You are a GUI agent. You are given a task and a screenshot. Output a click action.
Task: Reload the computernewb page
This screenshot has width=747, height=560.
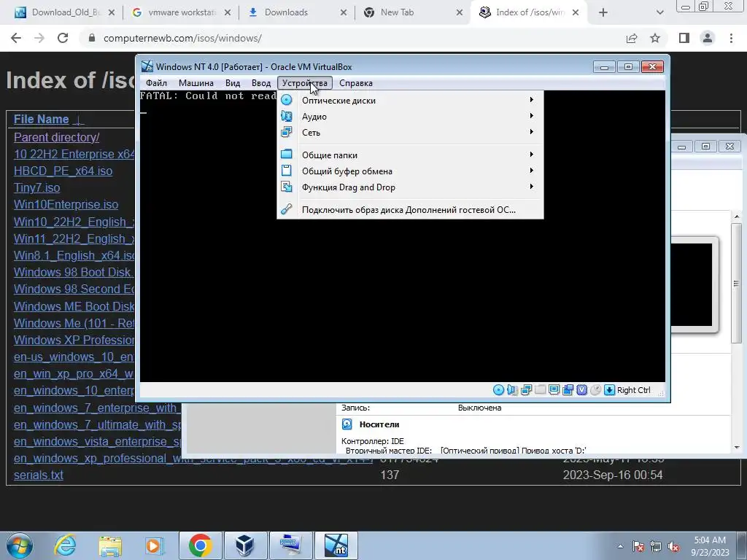(63, 38)
